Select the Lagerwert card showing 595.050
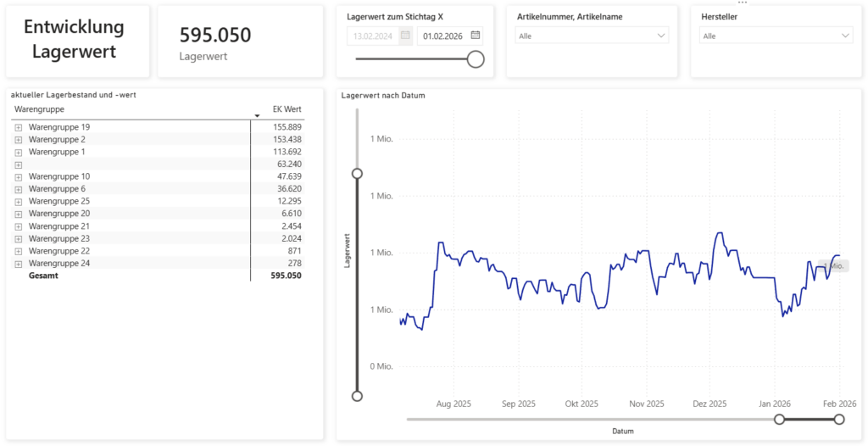The height and width of the screenshot is (446, 868). (x=240, y=42)
